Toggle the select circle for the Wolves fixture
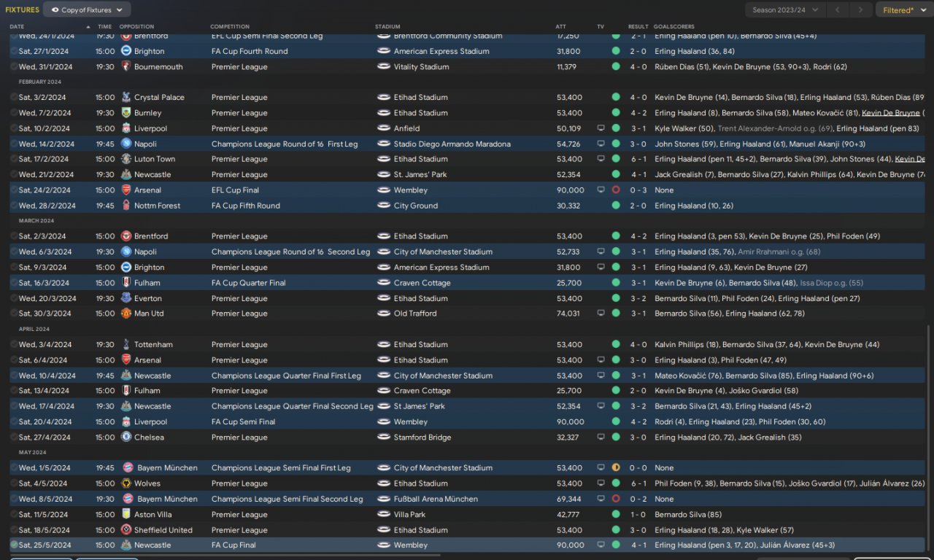Viewport: 934px width, 560px height. 14,483
